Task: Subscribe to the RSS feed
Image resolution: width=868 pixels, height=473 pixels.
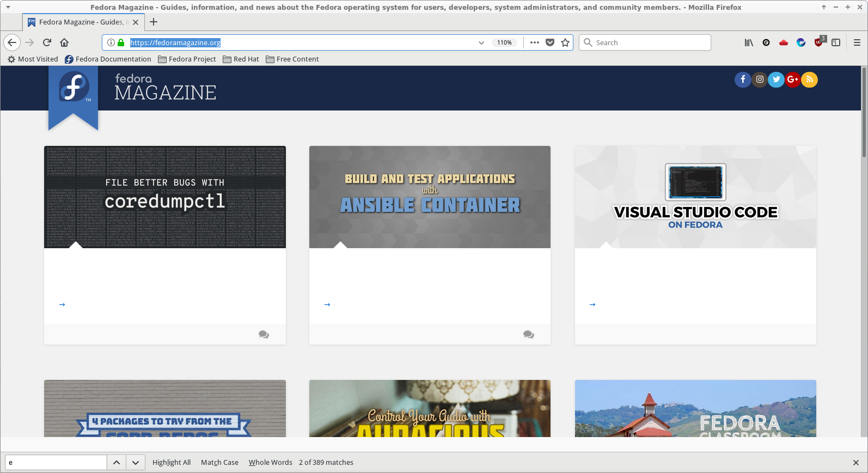Action: (809, 79)
